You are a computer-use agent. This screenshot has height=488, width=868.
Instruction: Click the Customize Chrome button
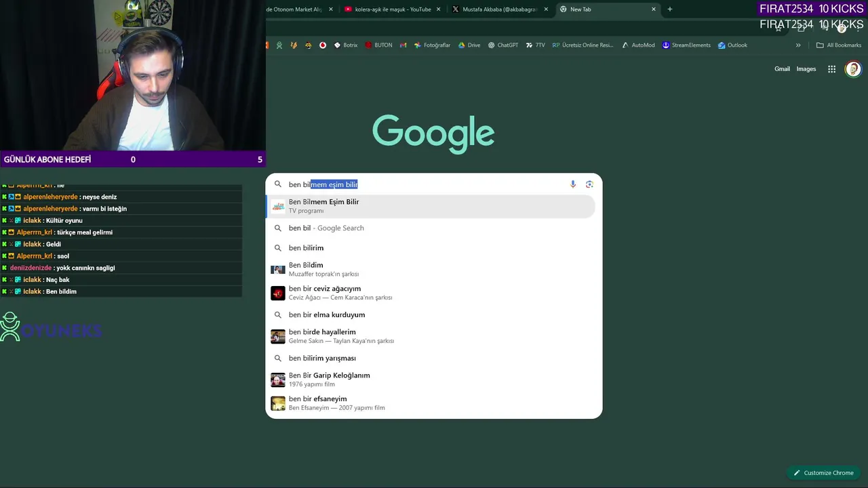pyautogui.click(x=823, y=473)
